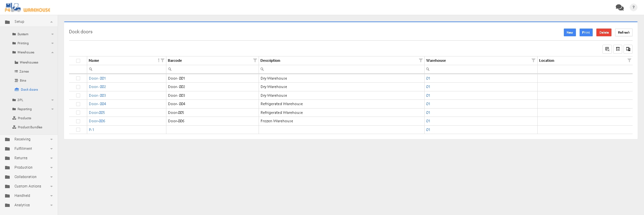Open the Location column filter icon

629,60
